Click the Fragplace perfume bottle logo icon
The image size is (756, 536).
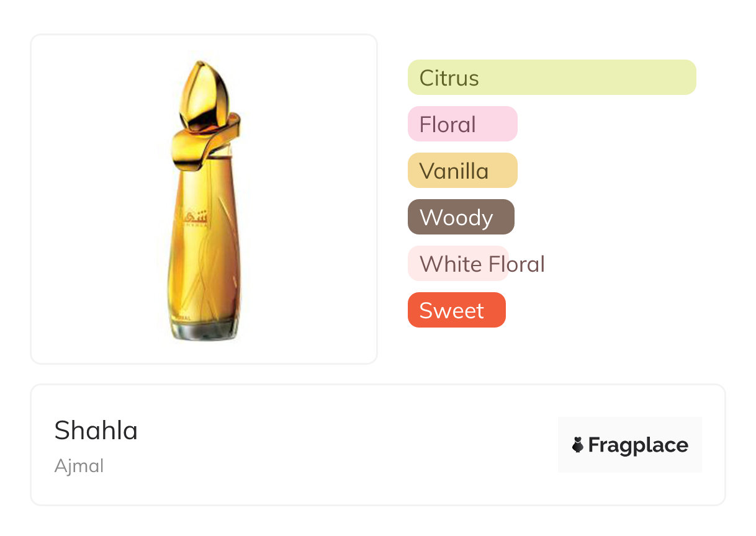[578, 445]
